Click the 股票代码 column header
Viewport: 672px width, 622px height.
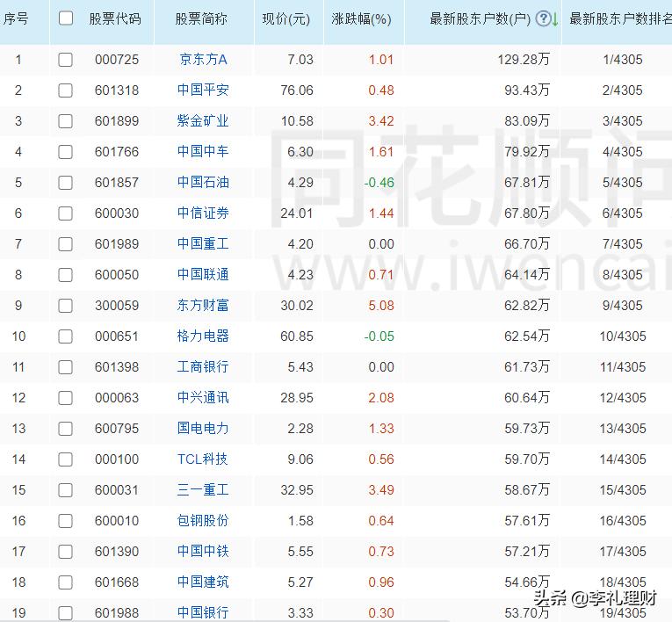(115, 18)
